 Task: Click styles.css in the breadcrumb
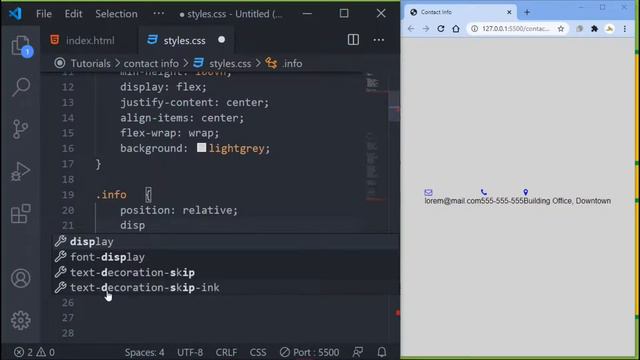coord(230,64)
